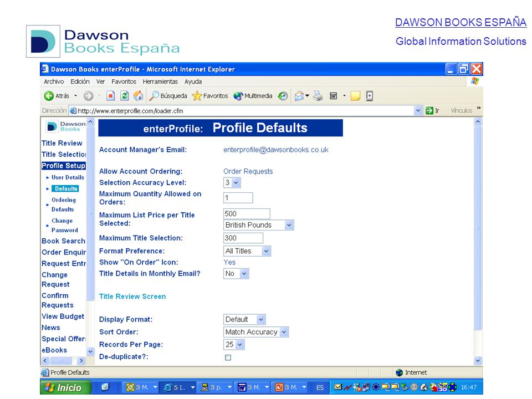Click the Maximum Title Selection field showing 300
The width and height of the screenshot is (532, 399).
pyautogui.click(x=243, y=238)
